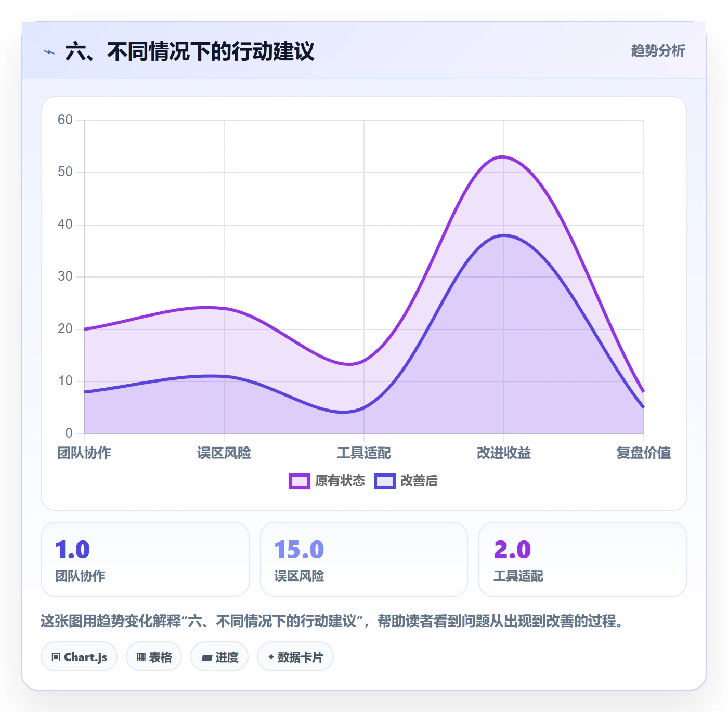Click the 改善后 data point at 工具适配
The image size is (728, 712).
(x=364, y=408)
